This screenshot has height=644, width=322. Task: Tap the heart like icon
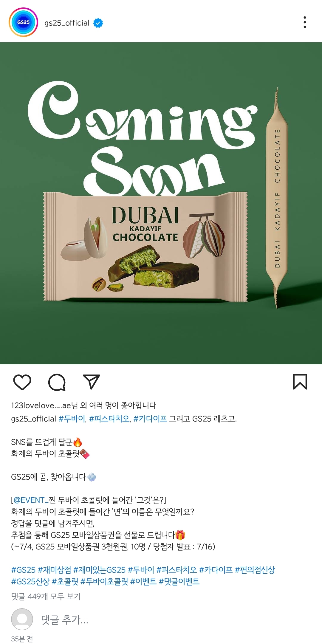(22, 382)
